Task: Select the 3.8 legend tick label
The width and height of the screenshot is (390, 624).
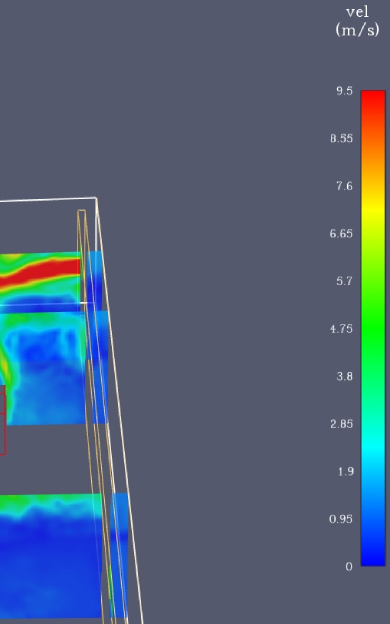Action: point(344,376)
